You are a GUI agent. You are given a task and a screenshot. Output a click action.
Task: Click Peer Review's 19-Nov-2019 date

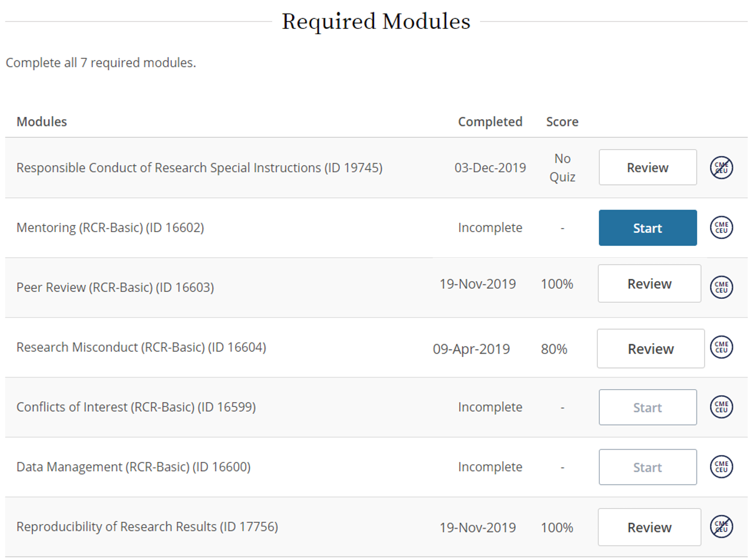(x=477, y=284)
